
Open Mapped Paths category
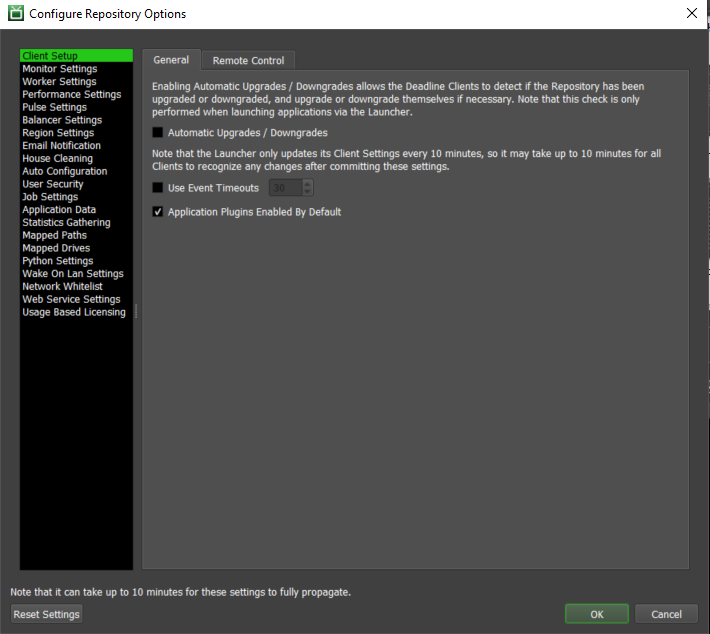click(76, 235)
